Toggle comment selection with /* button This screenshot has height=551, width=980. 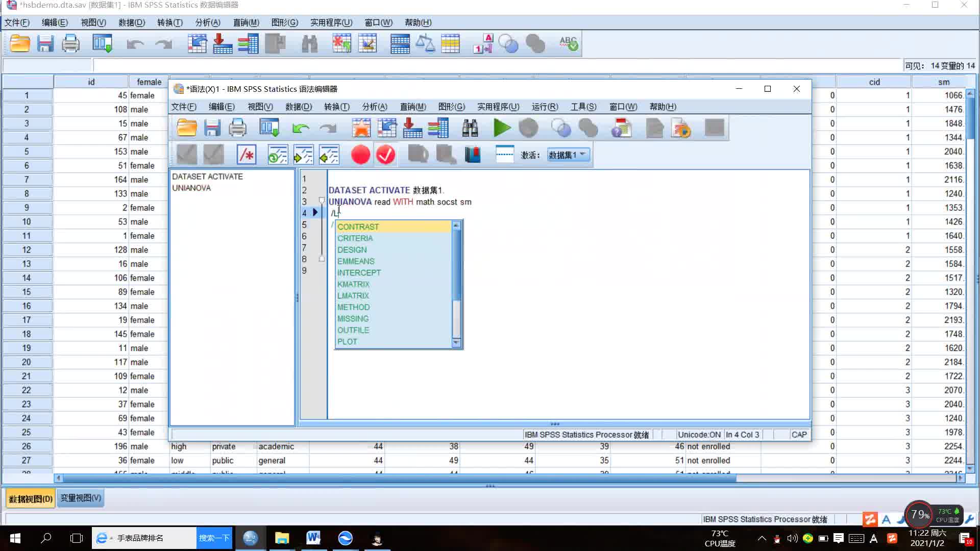point(247,155)
